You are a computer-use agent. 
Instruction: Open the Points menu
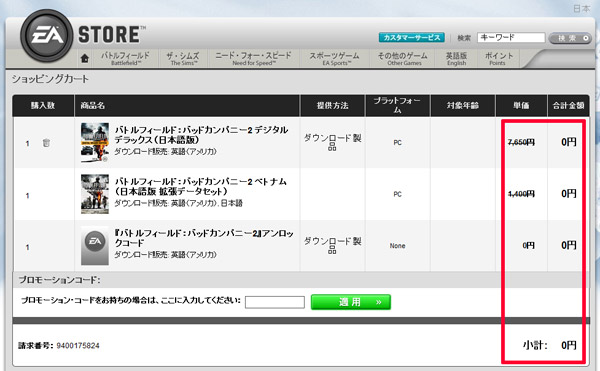click(498, 59)
